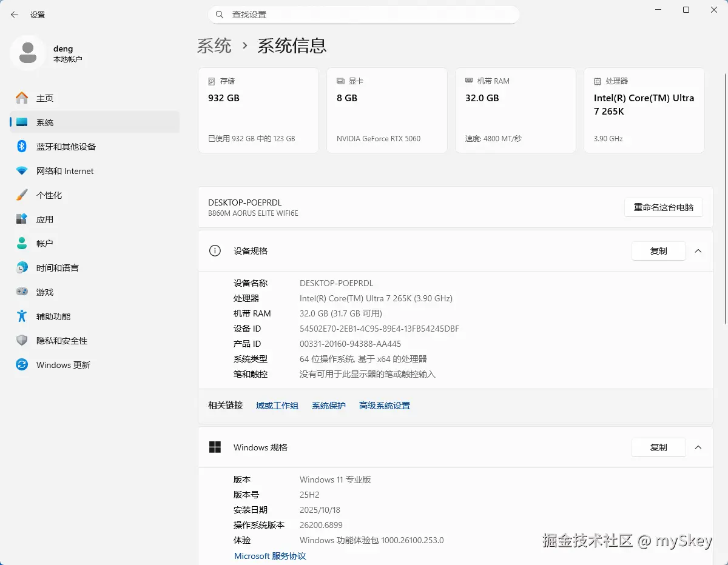Click the 机带 RAM memory icon
This screenshot has width=728, height=565.
469,81
